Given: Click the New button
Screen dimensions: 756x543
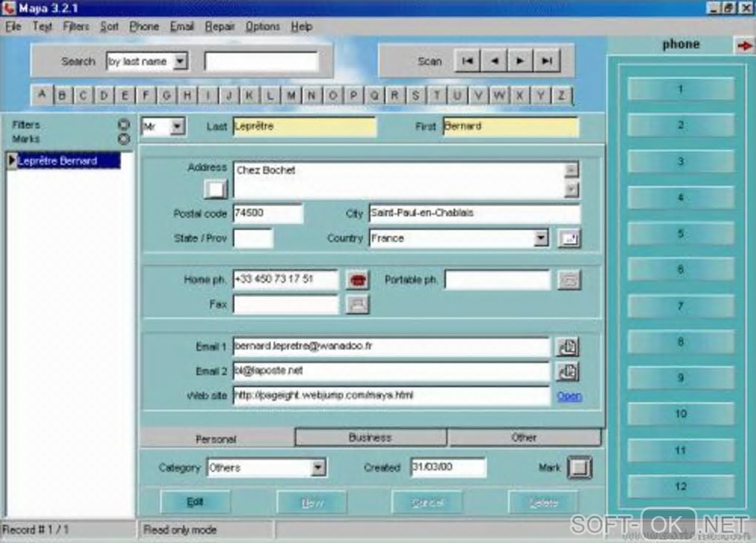Looking at the screenshot, I should [312, 502].
